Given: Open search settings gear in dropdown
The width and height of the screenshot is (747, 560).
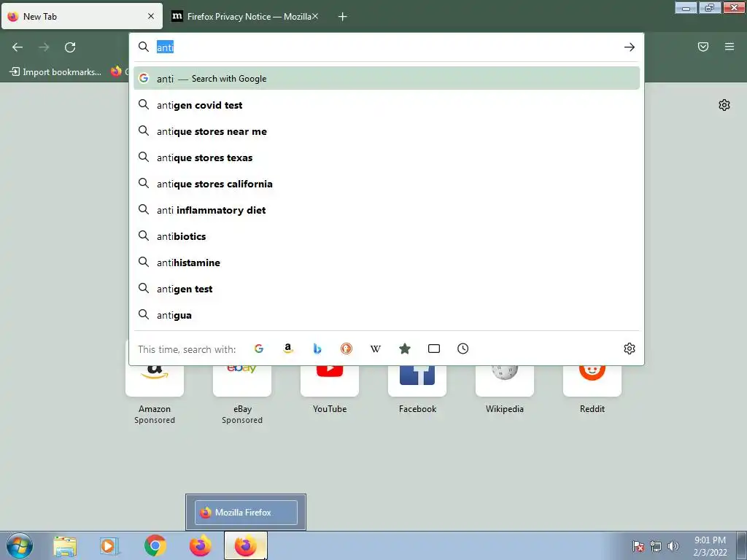Looking at the screenshot, I should [x=630, y=349].
